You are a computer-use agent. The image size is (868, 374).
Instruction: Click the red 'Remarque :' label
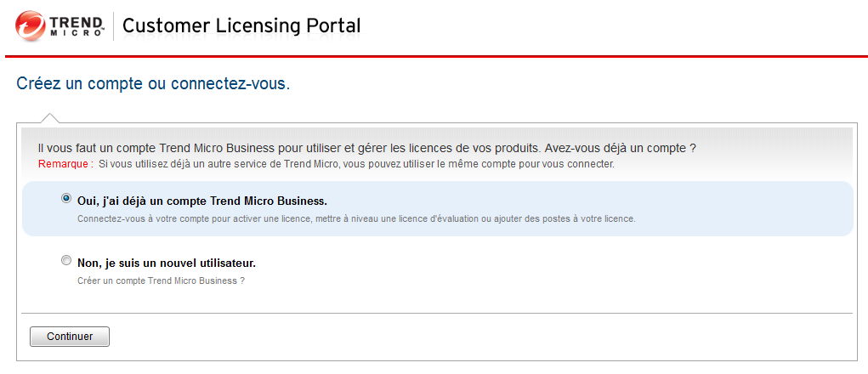pos(65,164)
